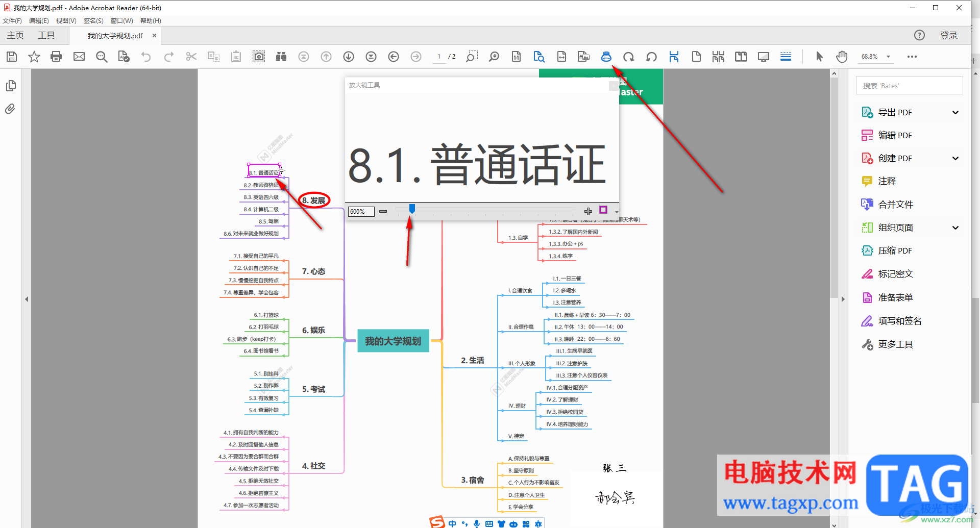Image resolution: width=980 pixels, height=528 pixels.
Task: Expand the left navigation pane arrow
Action: [27, 299]
